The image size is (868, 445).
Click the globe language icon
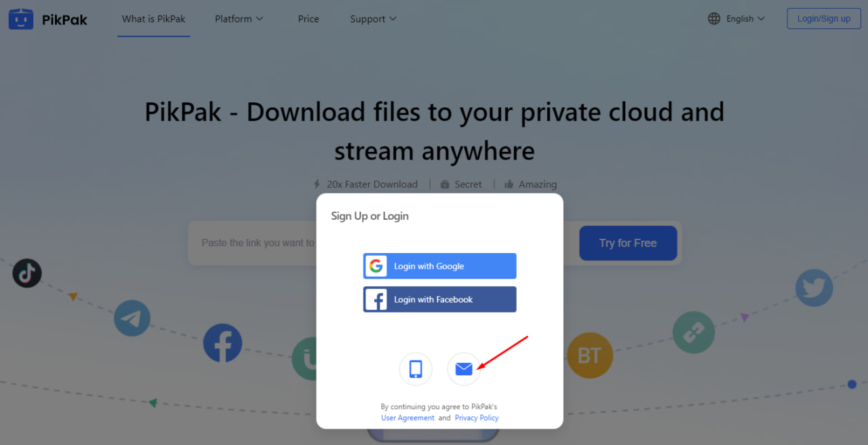pyautogui.click(x=714, y=19)
